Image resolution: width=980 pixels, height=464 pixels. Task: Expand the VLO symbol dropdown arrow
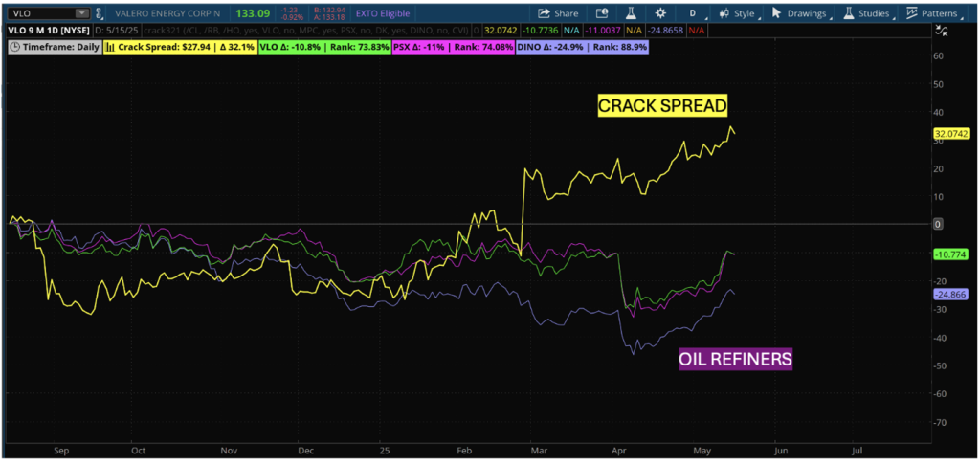click(x=81, y=13)
